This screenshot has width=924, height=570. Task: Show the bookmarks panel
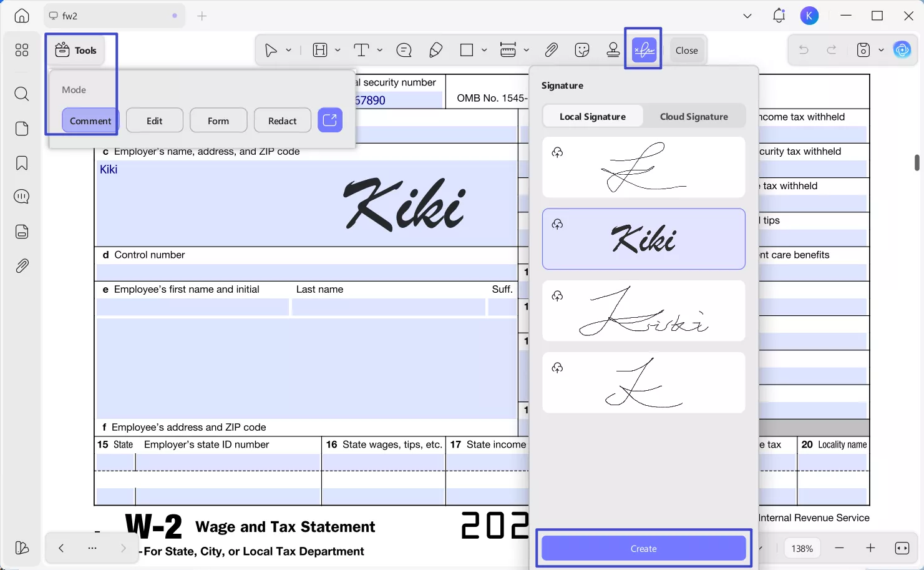point(22,163)
